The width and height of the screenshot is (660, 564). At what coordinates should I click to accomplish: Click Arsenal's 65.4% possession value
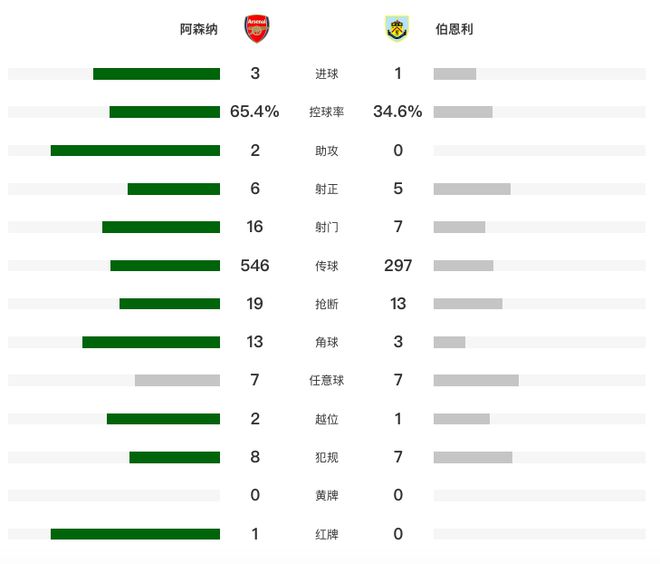tap(255, 112)
